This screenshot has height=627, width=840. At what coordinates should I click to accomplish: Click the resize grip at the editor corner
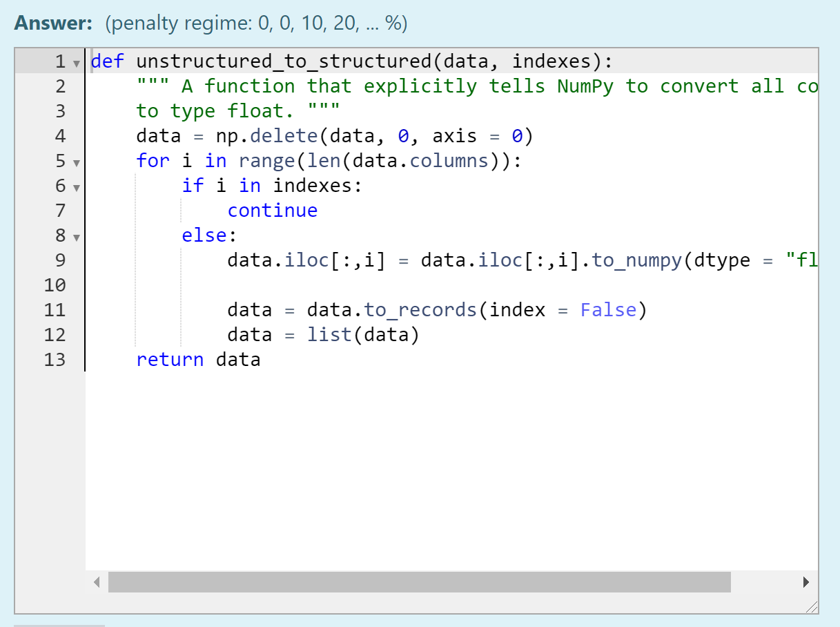pyautogui.click(x=812, y=608)
